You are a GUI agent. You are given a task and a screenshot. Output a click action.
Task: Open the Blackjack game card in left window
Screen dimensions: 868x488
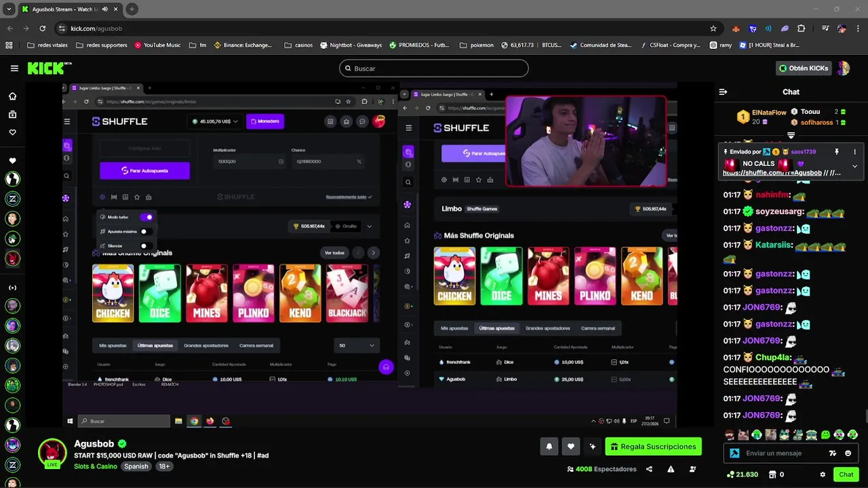(347, 293)
